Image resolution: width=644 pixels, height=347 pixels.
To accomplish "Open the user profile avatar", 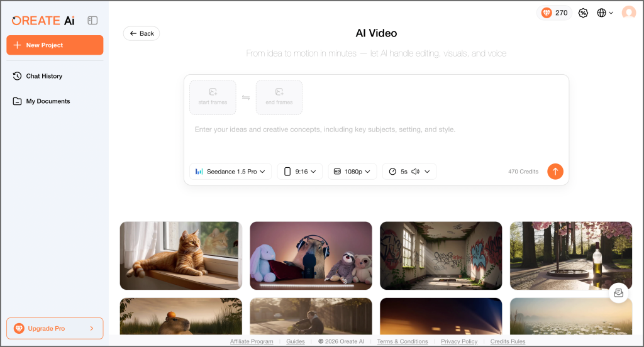I will tap(629, 13).
